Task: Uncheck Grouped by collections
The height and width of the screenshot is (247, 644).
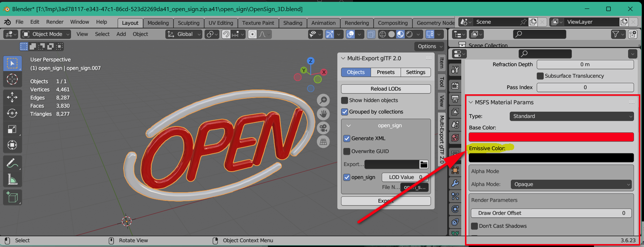Action: [x=344, y=112]
